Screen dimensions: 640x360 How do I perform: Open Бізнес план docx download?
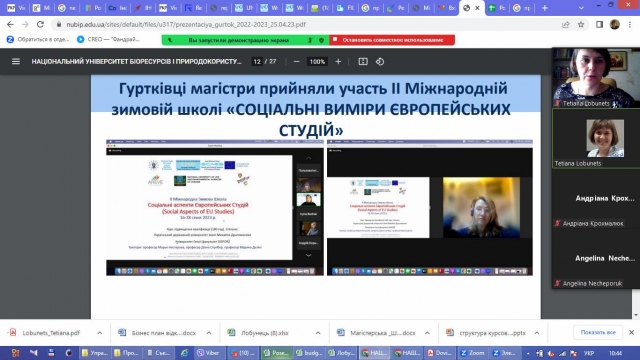tap(157, 333)
